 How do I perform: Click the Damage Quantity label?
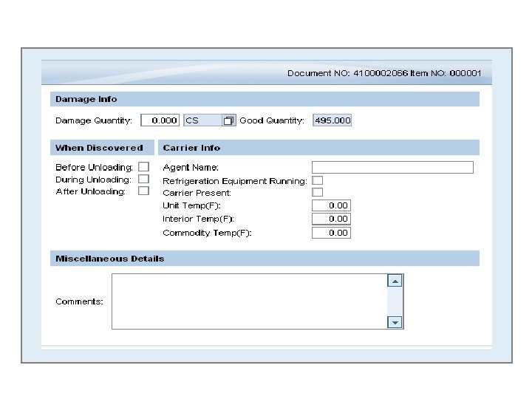click(94, 120)
